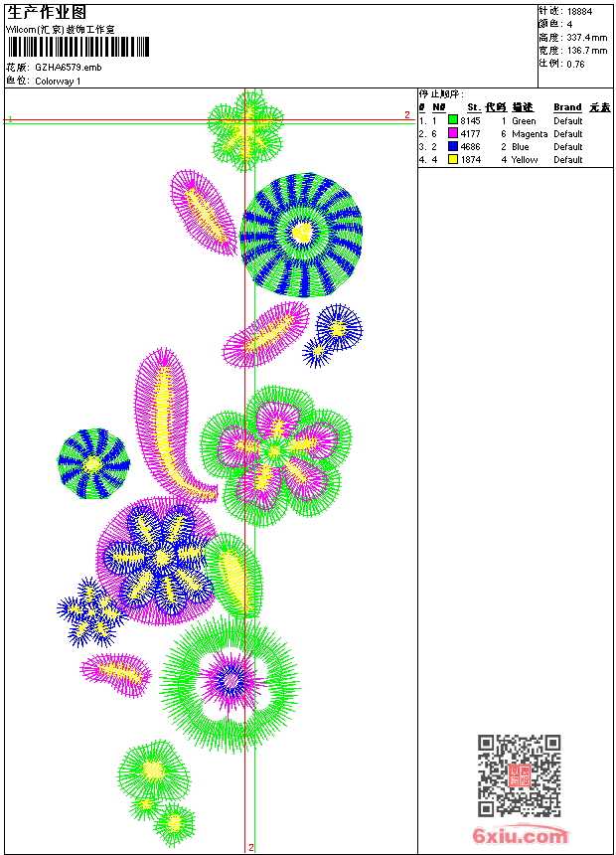The width and height of the screenshot is (616, 855).
Task: Click the scale value 0.76
Action: [x=575, y=64]
